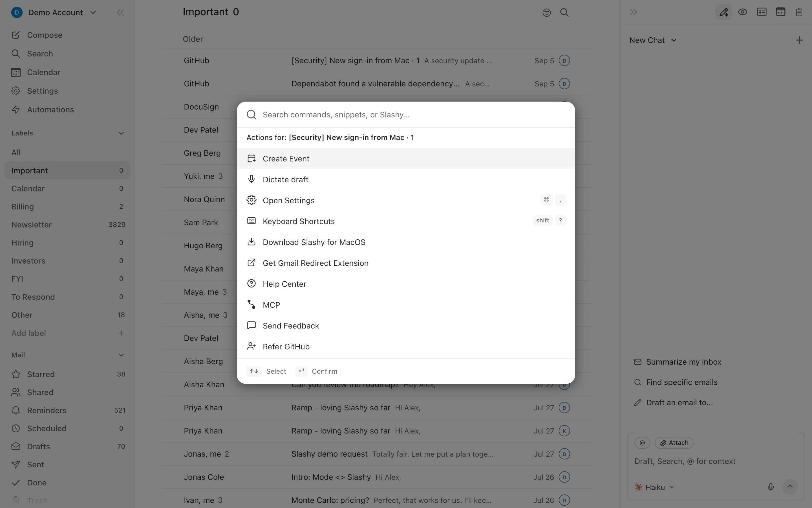Select Open Settings command

click(x=406, y=200)
